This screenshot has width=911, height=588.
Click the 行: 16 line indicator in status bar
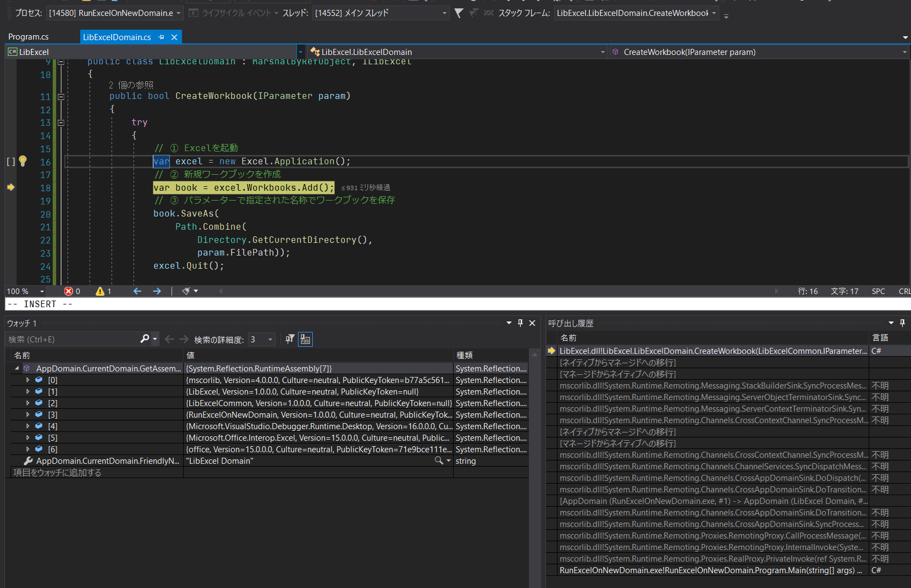click(808, 291)
